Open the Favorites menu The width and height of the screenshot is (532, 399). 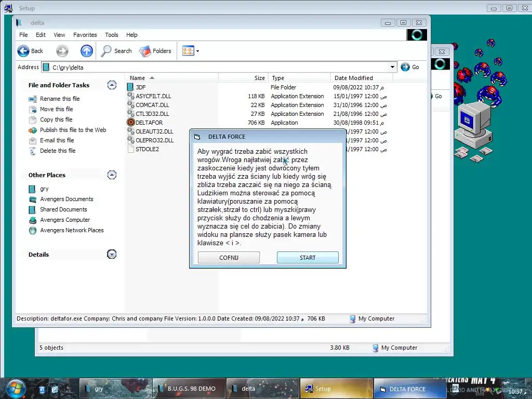coord(85,35)
